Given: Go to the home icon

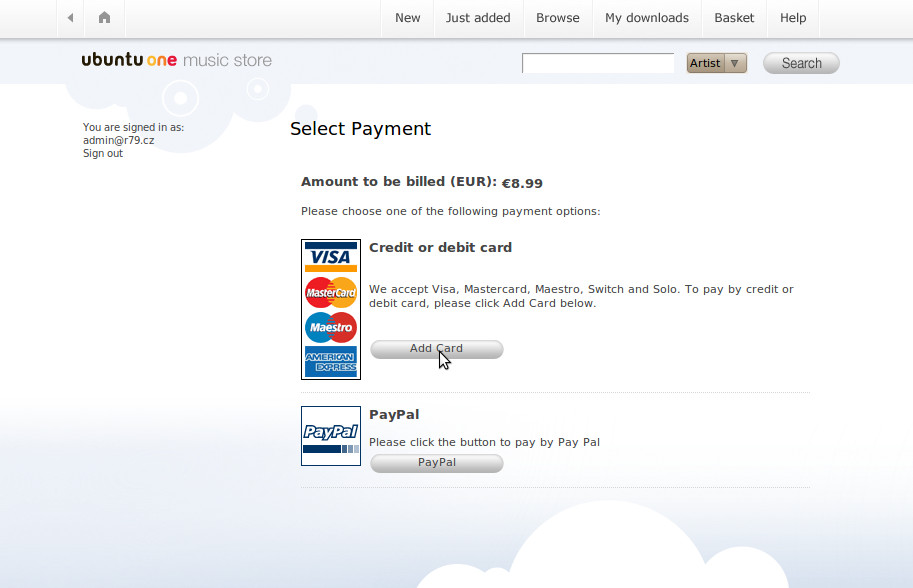Looking at the screenshot, I should pos(104,18).
